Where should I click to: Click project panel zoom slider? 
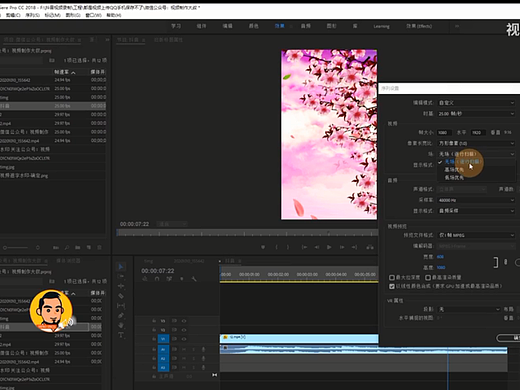click(16, 248)
